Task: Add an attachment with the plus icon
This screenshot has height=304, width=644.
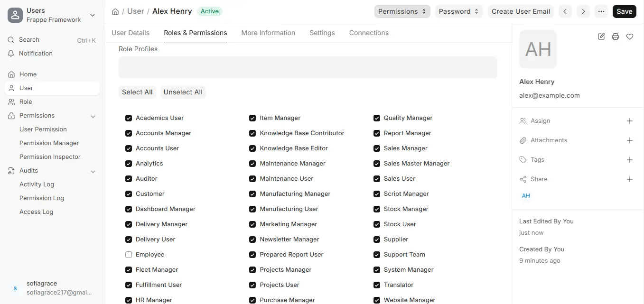Action: pyautogui.click(x=630, y=140)
